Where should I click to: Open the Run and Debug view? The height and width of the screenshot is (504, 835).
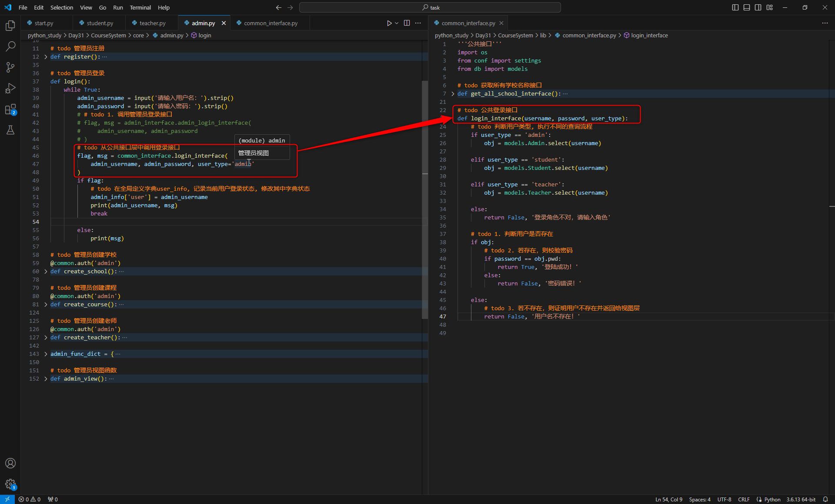pos(10,88)
